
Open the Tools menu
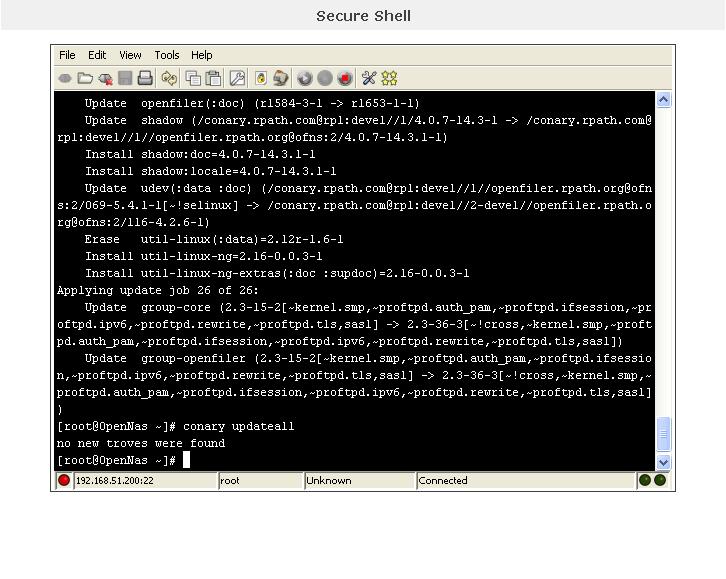[167, 55]
